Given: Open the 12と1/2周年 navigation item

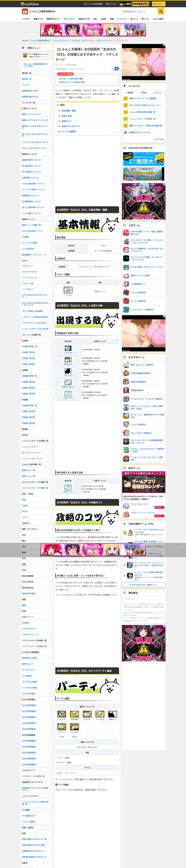Looking at the screenshot, I should (158, 19).
